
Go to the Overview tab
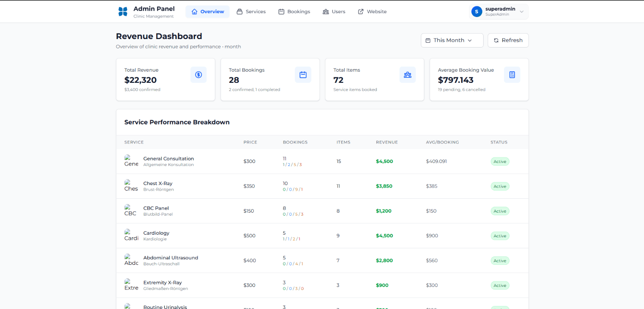[207, 12]
